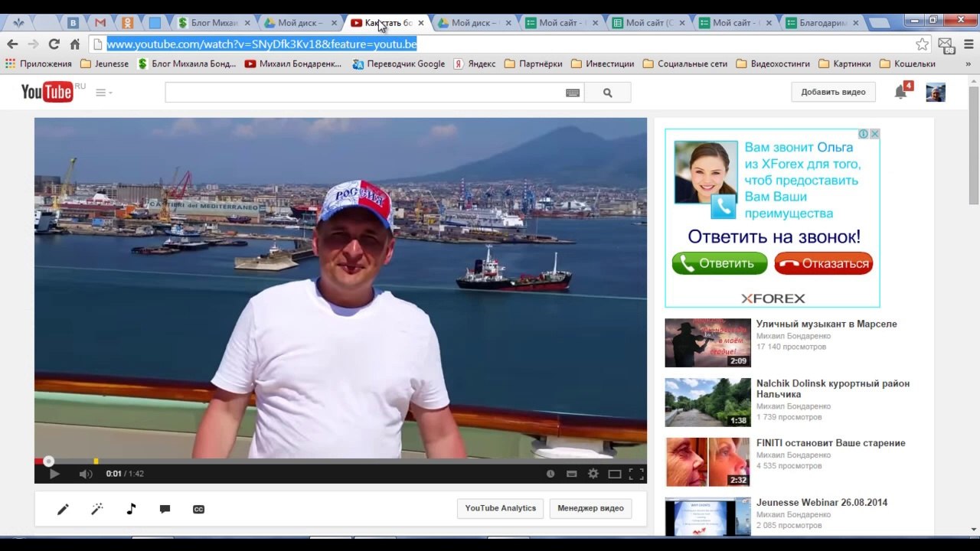Toggle theater mode in the player
The width and height of the screenshot is (980, 551).
point(614,474)
